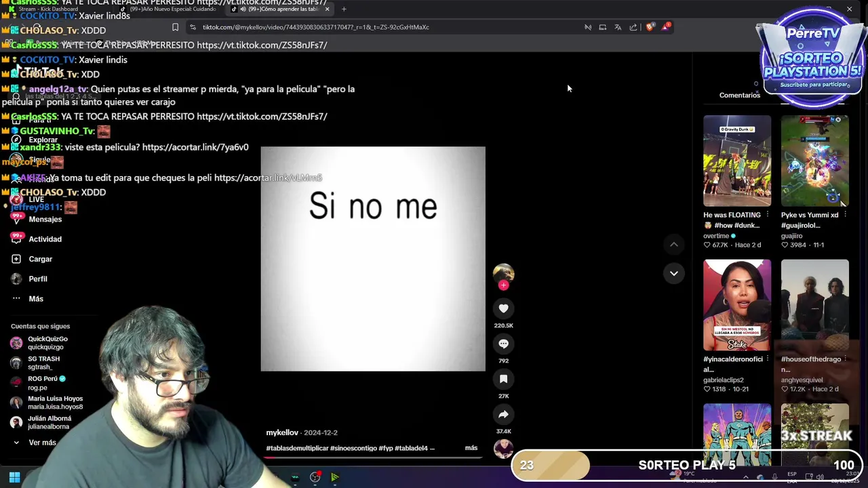Image resolution: width=868 pixels, height=488 pixels.
Task: Open site settings icon in address bar
Action: tap(193, 27)
